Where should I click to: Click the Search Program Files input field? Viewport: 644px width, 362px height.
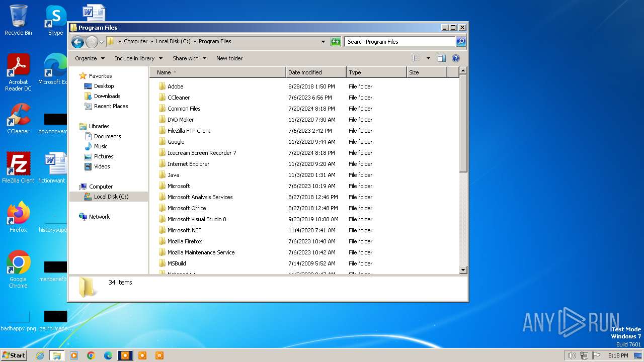tap(400, 42)
